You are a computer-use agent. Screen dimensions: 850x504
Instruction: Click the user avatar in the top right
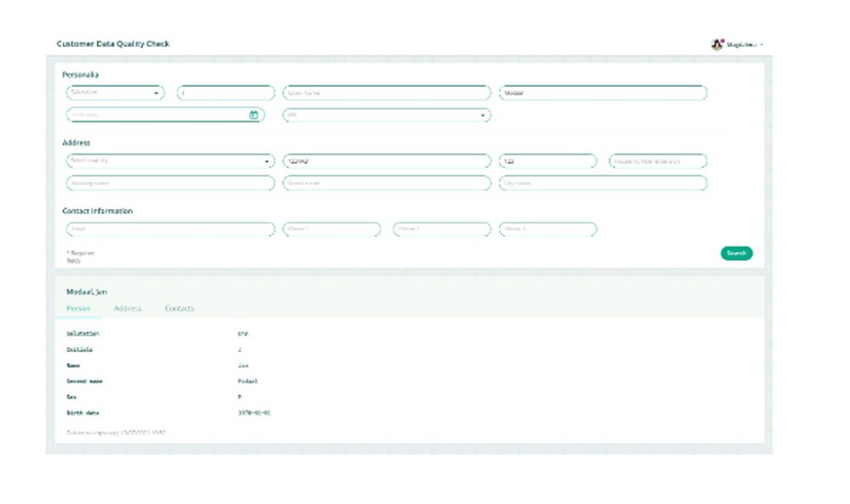click(718, 42)
